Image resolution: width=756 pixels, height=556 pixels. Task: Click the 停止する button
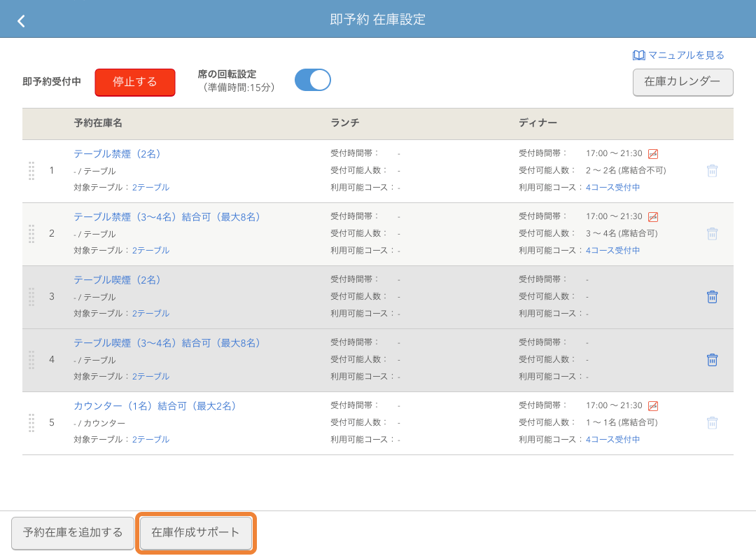(x=134, y=82)
